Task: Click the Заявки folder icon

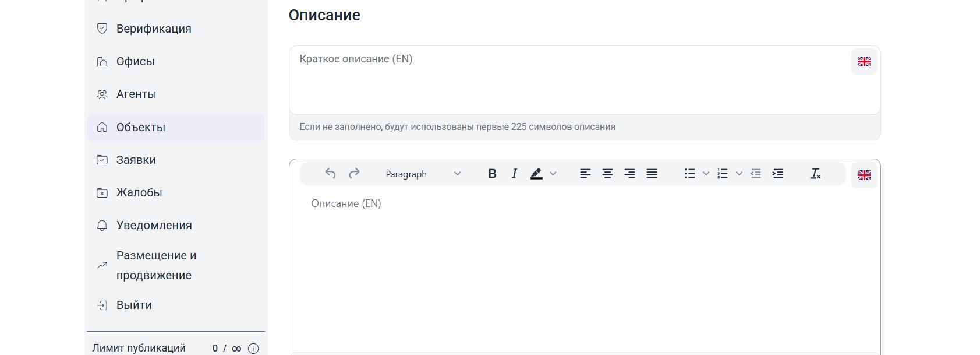Action: (102, 160)
